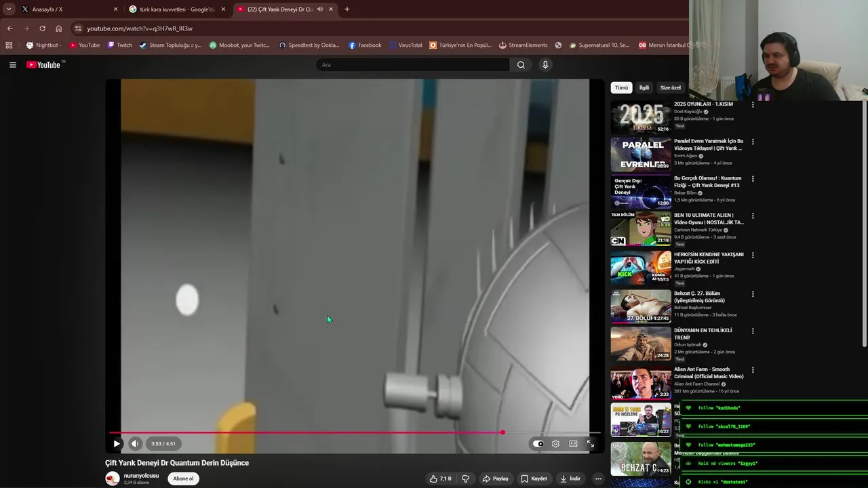Screen dimensions: 868x488
Task: Open options for DÜNYANIN EN TEHLİKELİ TRENİ video
Action: [x=753, y=331]
